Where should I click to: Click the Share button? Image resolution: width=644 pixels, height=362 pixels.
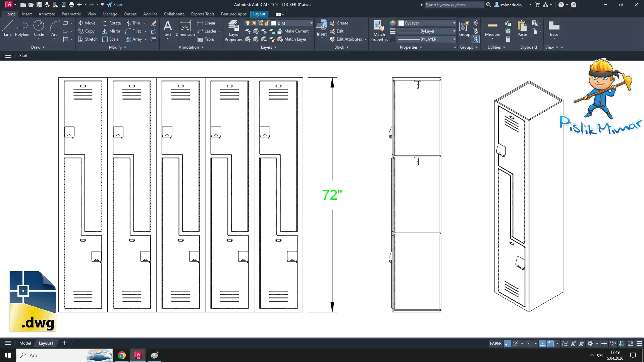115,5
